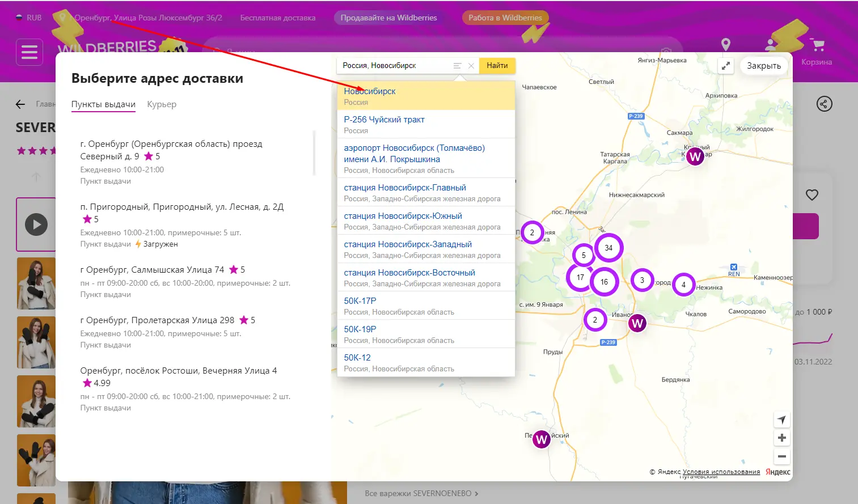Open the search options list icon in the map search
This screenshot has width=858, height=504.
pyautogui.click(x=457, y=66)
